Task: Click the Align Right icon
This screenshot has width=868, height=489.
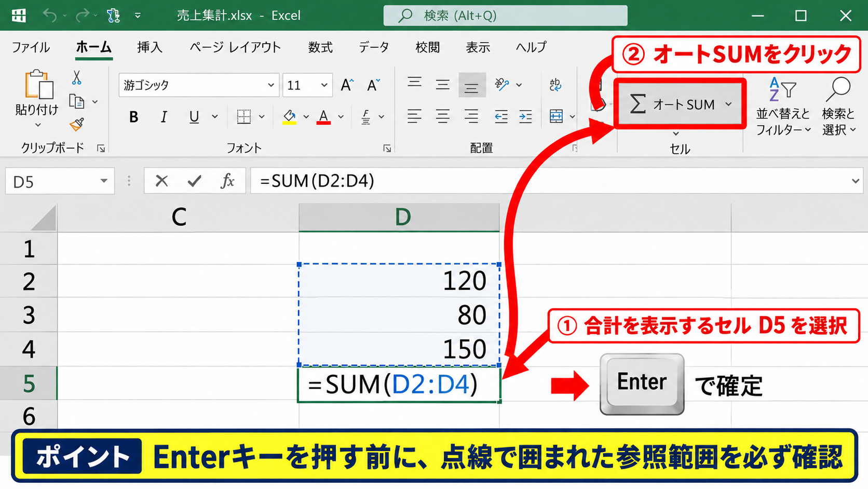Action: 471,116
